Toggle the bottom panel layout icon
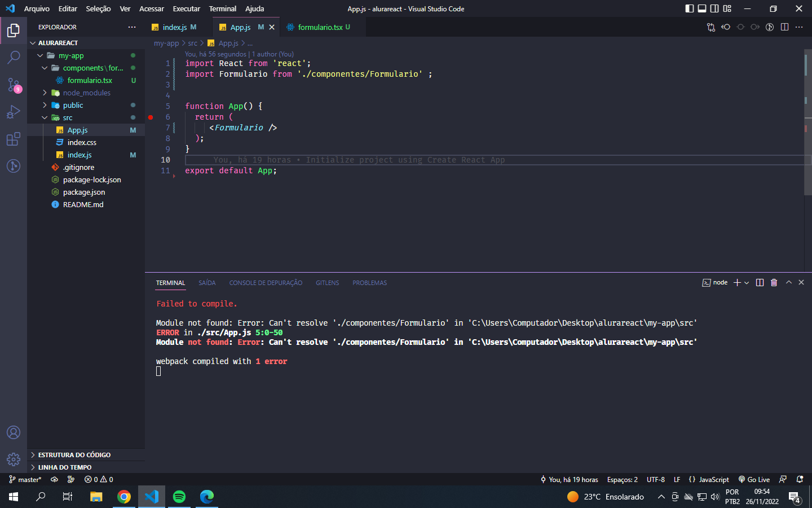The height and width of the screenshot is (508, 812). point(702,8)
